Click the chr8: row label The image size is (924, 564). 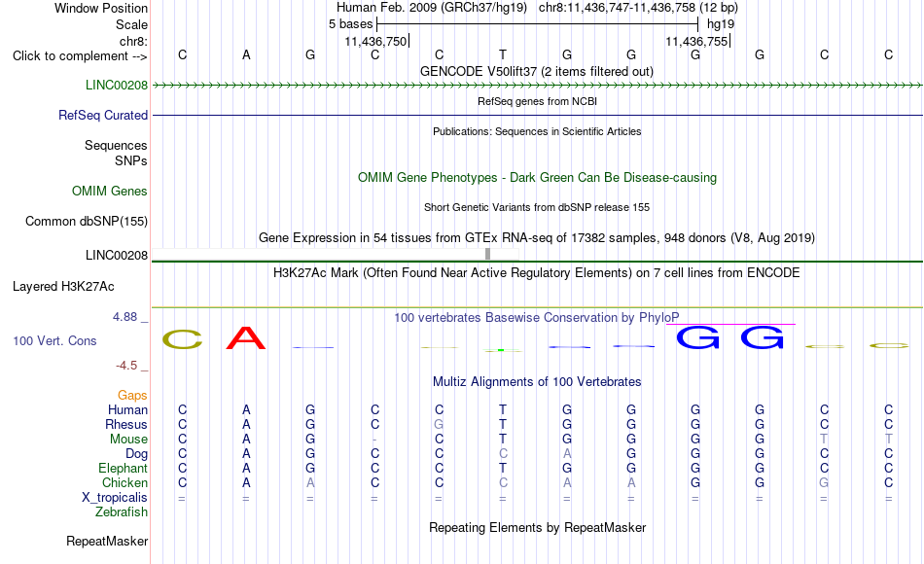coord(134,41)
